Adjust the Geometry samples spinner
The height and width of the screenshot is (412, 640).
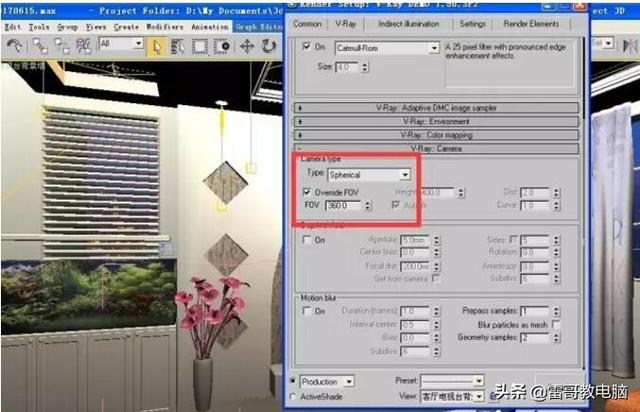(557, 338)
